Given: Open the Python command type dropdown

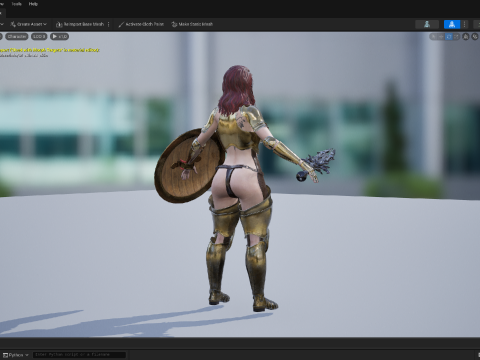Looking at the screenshot, I should tap(15, 355).
